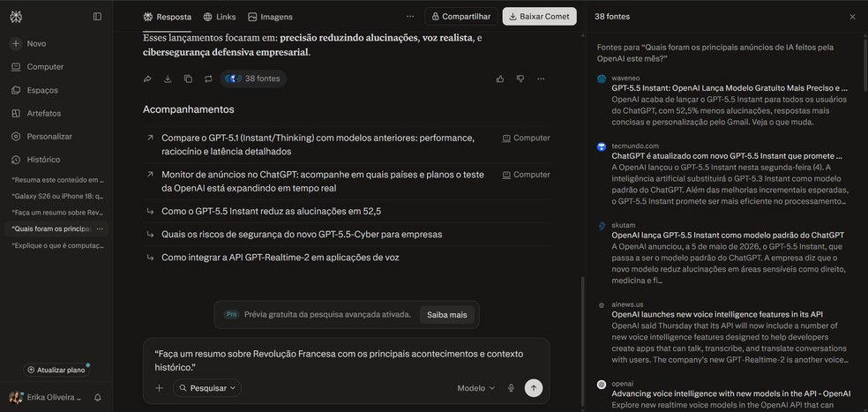The width and height of the screenshot is (868, 412).
Task: Open tecmundo.com source article
Action: click(727, 156)
